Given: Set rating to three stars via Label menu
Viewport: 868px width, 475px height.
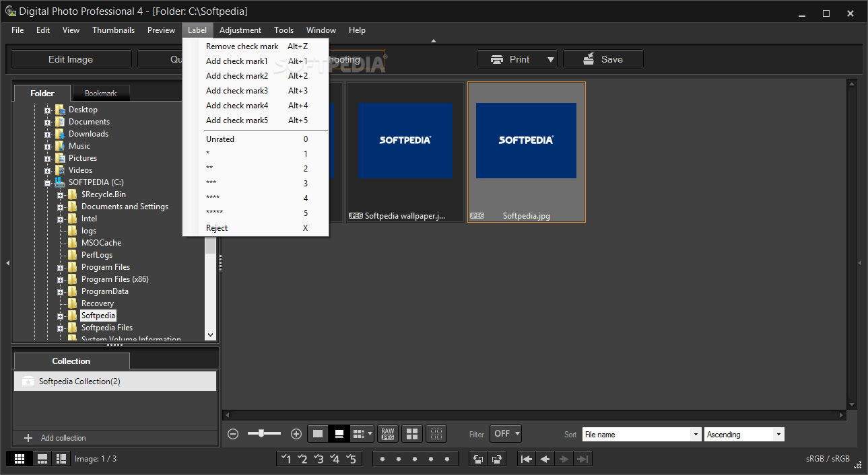Looking at the screenshot, I should 211,182.
